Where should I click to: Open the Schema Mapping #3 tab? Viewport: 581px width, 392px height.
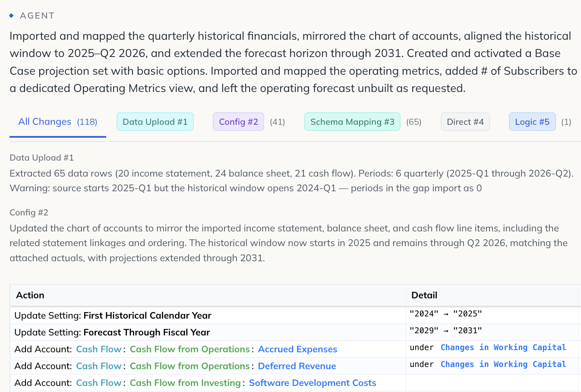[x=352, y=122]
